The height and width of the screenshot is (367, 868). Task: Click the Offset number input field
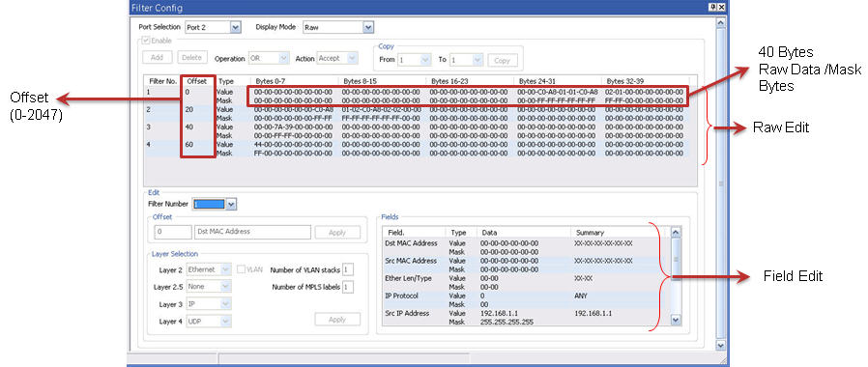tap(173, 232)
